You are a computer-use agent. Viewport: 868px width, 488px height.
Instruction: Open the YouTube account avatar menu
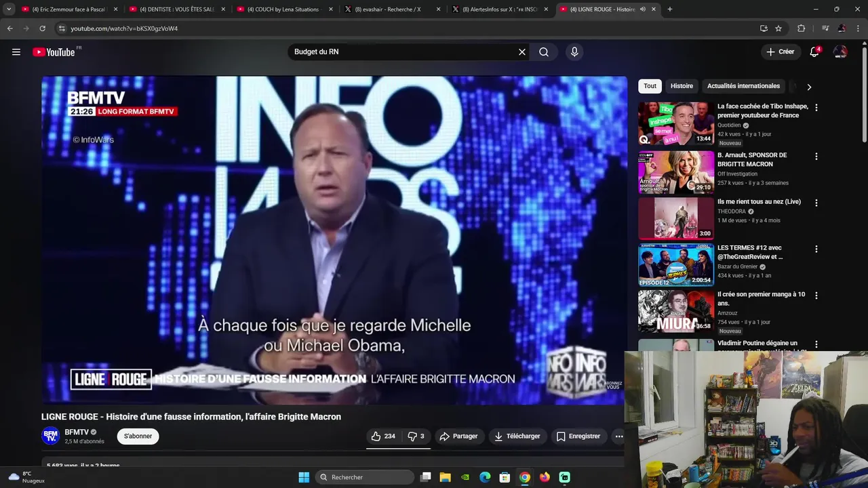click(840, 52)
